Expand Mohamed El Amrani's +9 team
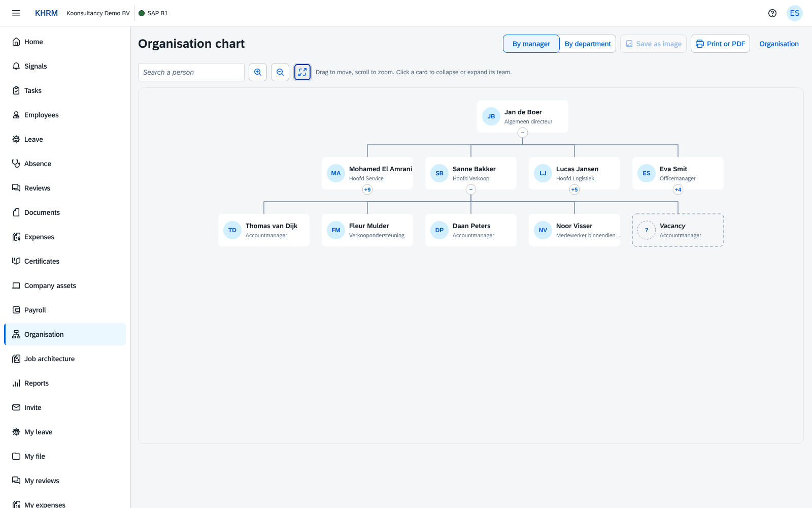 point(367,189)
